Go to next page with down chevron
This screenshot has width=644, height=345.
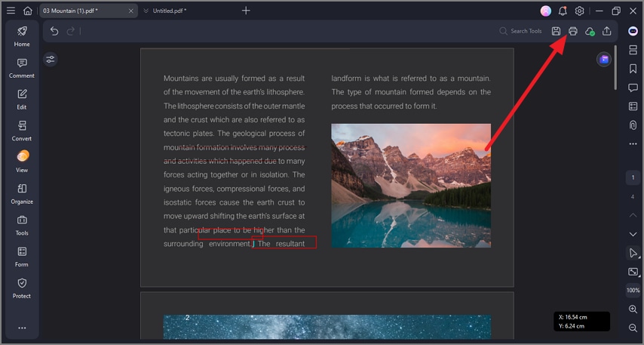pos(633,234)
